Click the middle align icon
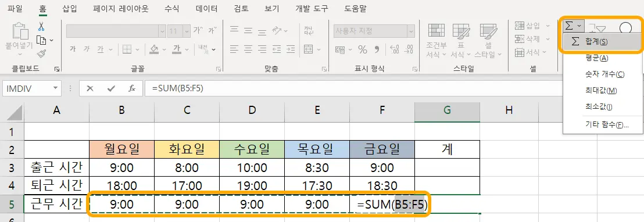This screenshot has height=222, width=644. click(x=248, y=30)
